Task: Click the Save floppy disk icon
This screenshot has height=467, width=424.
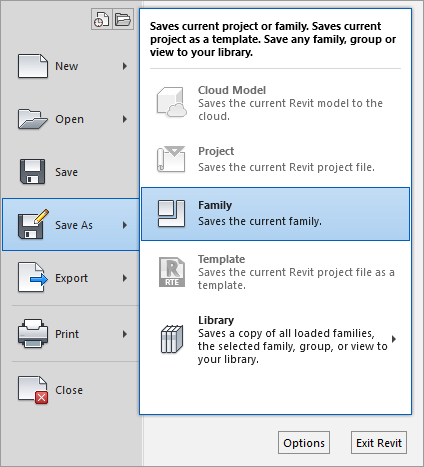Action: click(32, 172)
